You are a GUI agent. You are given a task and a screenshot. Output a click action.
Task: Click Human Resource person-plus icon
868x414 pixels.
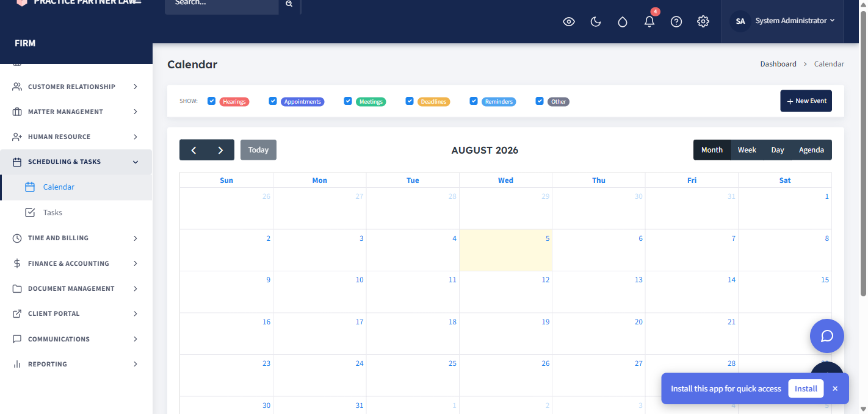point(17,137)
